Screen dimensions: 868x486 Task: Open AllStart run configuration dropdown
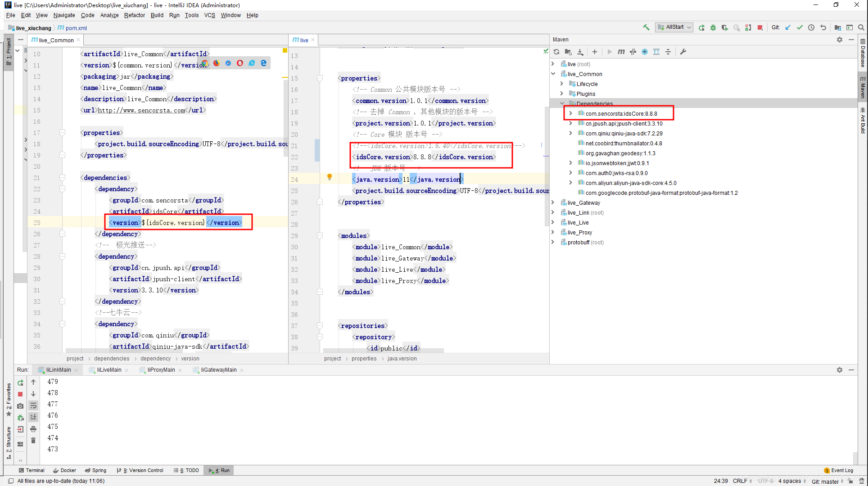pos(674,27)
